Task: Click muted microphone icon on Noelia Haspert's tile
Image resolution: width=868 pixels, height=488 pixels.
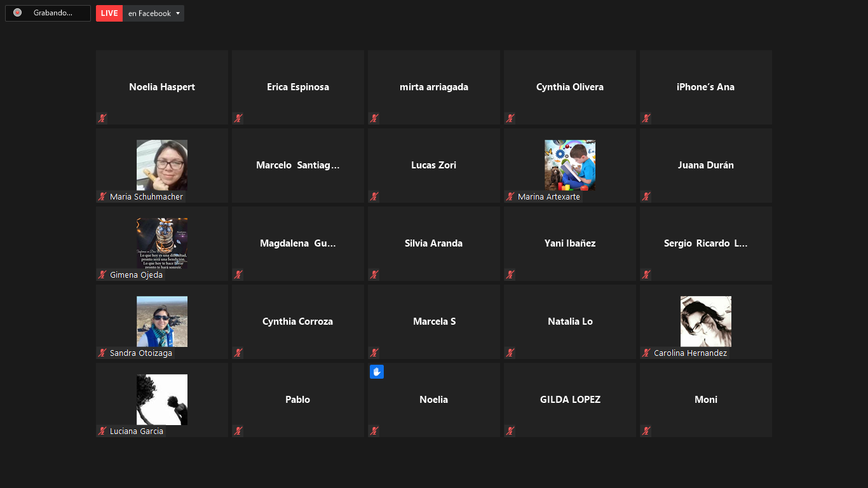Action: tap(102, 118)
